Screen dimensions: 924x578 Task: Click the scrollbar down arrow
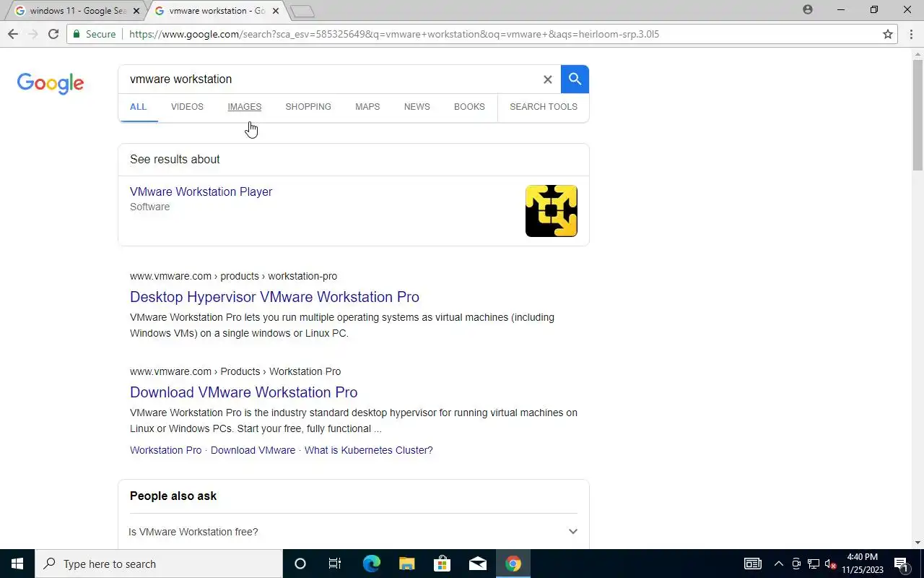coord(918,543)
